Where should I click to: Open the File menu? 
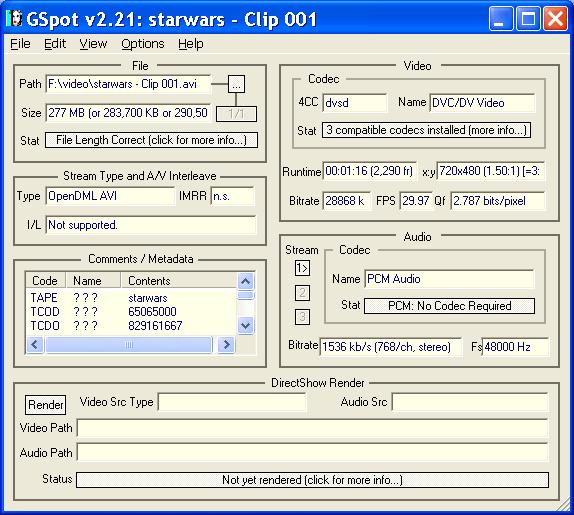20,44
